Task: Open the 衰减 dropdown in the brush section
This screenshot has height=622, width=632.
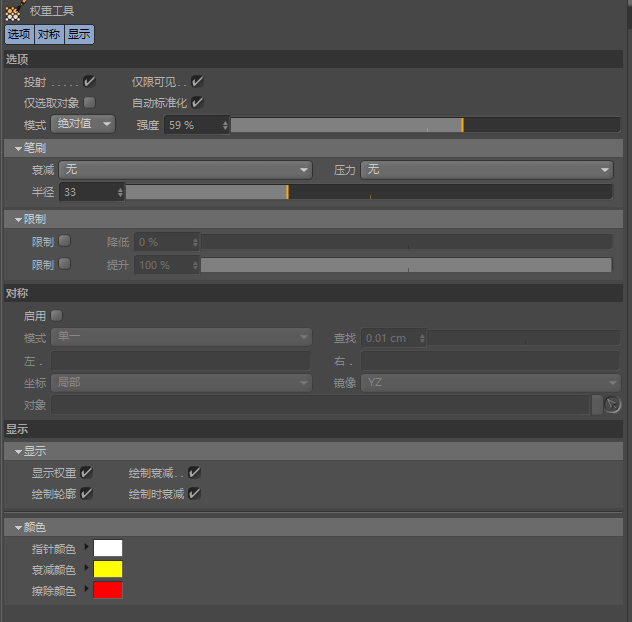Action: 185,170
